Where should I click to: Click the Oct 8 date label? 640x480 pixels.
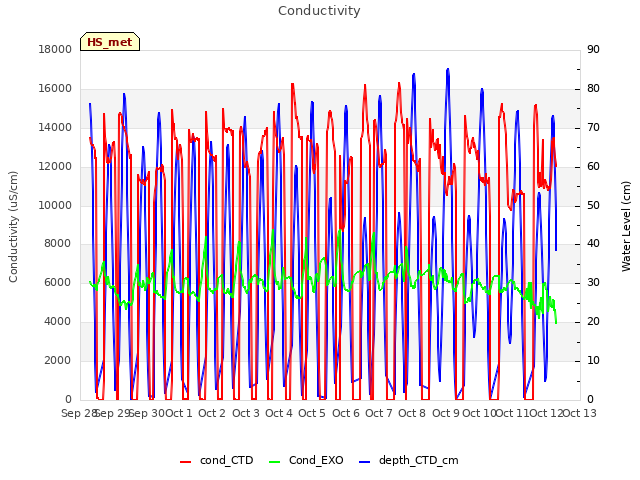(412, 413)
